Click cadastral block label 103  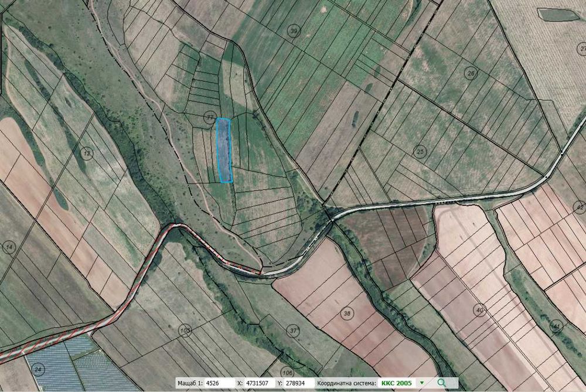pos(185,330)
